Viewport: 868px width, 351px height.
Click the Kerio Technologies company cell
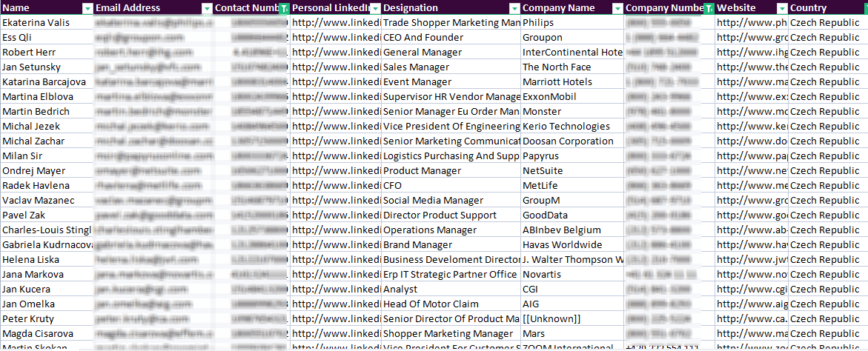coord(572,127)
